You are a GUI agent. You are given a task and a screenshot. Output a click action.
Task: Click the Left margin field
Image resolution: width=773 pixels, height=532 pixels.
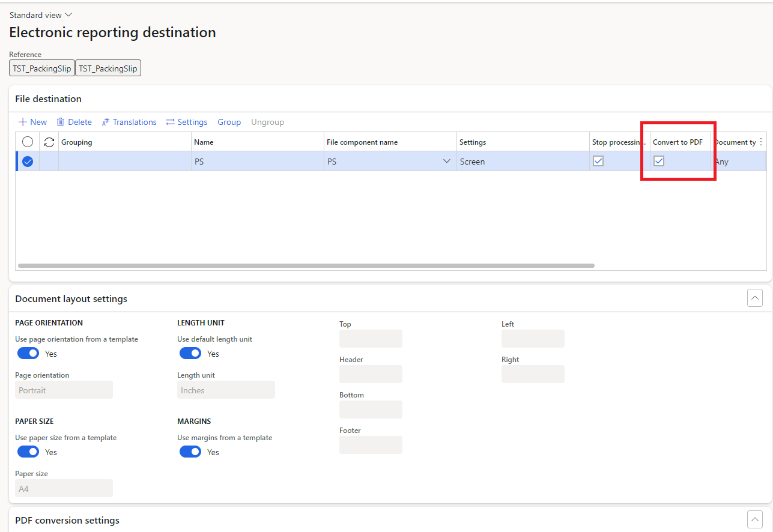pyautogui.click(x=533, y=339)
